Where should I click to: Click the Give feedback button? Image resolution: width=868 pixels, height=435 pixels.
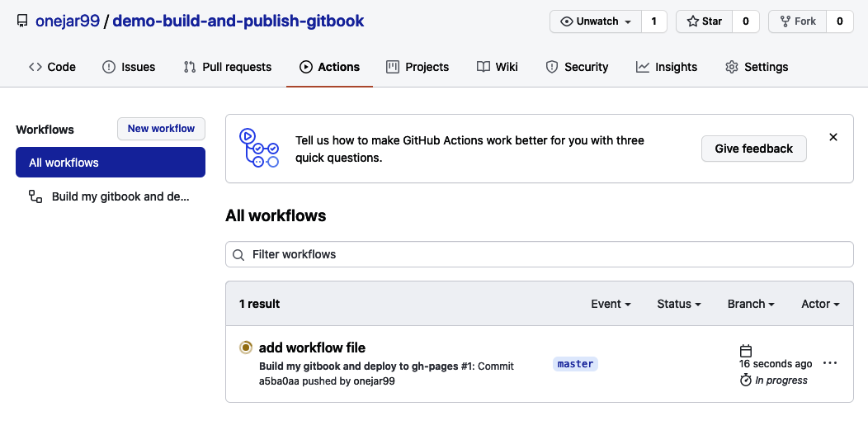(753, 149)
